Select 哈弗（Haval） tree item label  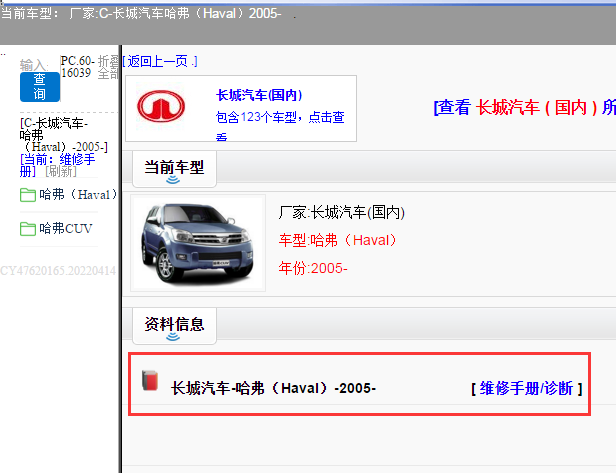coord(78,194)
